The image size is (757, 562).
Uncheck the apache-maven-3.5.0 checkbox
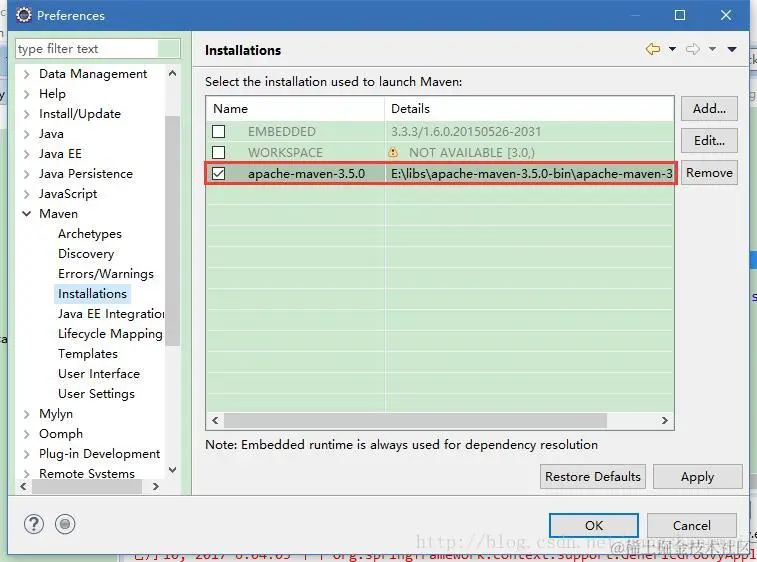point(219,174)
